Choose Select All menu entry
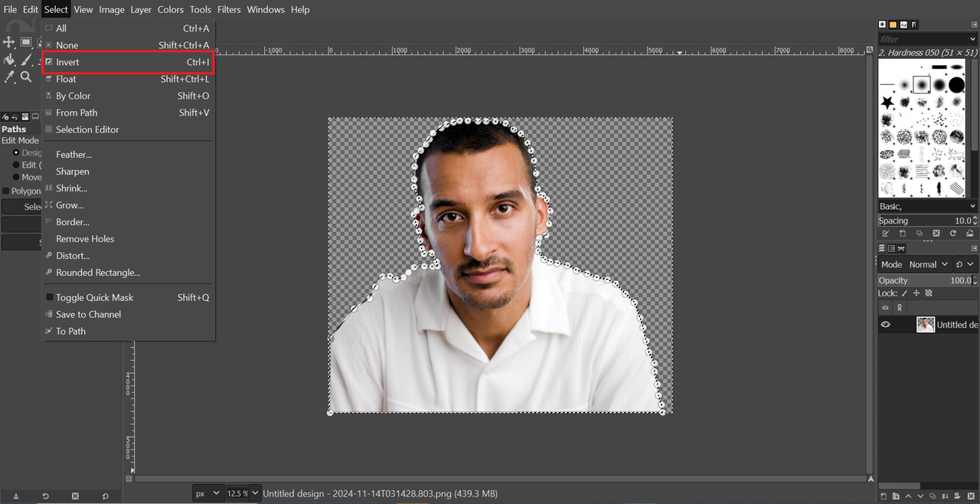 coord(128,28)
